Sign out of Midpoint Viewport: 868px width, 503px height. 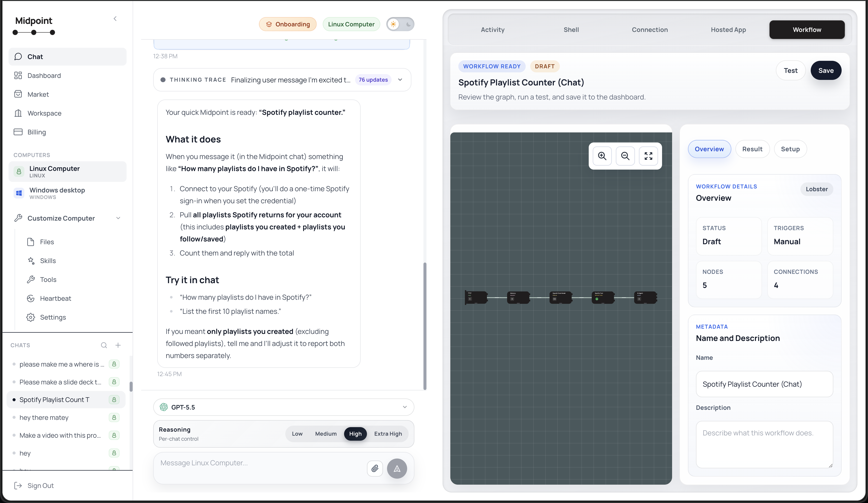pyautogui.click(x=34, y=485)
